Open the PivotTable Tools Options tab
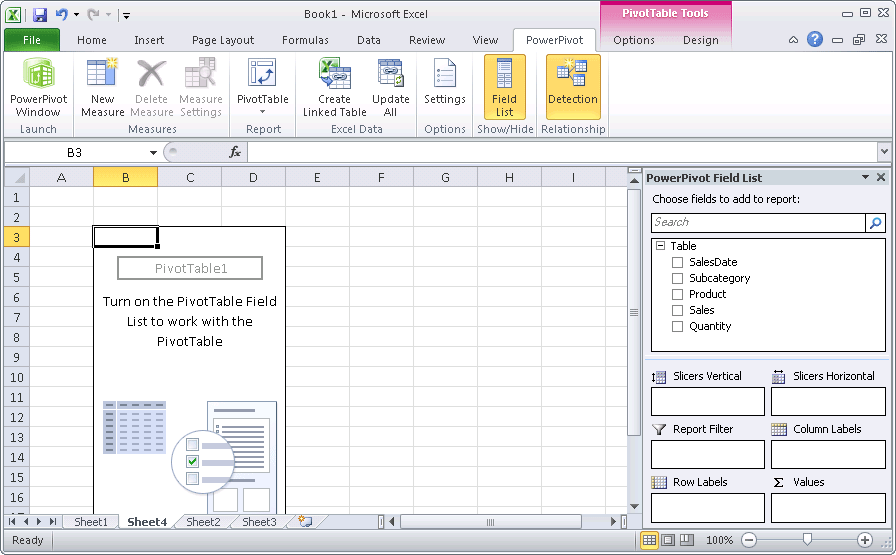Image resolution: width=896 pixels, height=555 pixels. [634, 40]
